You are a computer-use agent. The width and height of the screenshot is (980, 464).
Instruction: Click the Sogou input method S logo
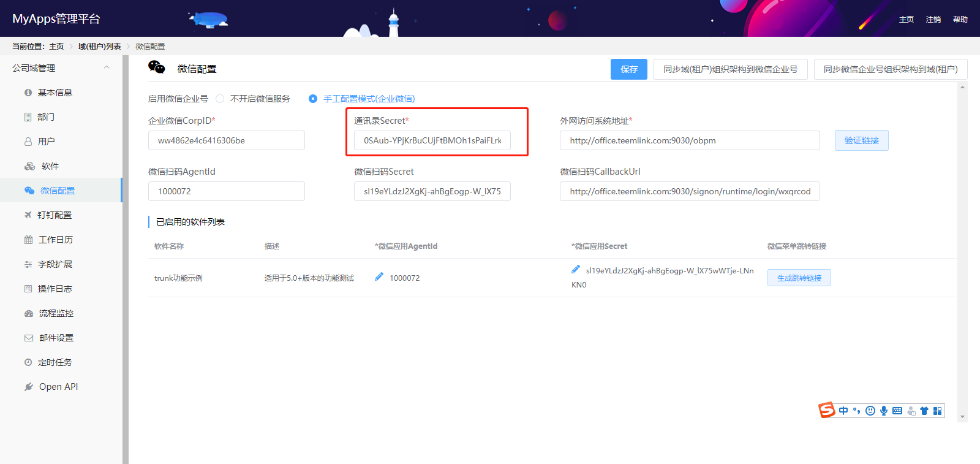coord(827,410)
